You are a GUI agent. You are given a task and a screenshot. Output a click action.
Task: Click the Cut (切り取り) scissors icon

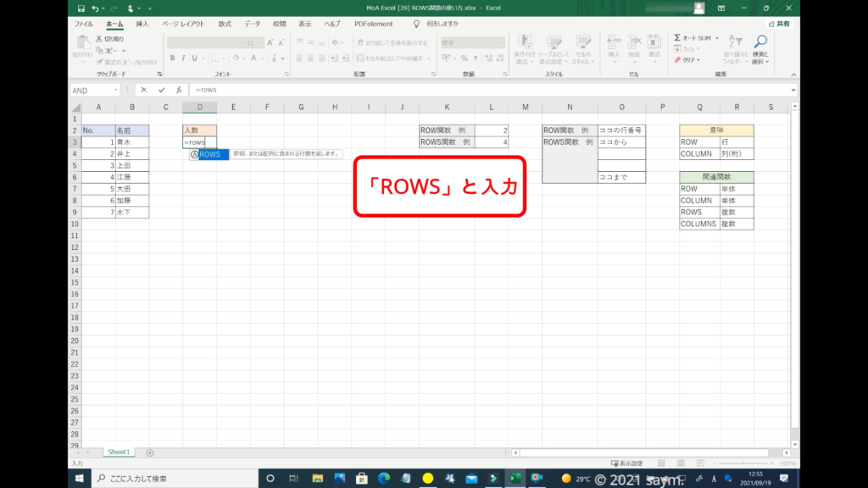coord(99,39)
